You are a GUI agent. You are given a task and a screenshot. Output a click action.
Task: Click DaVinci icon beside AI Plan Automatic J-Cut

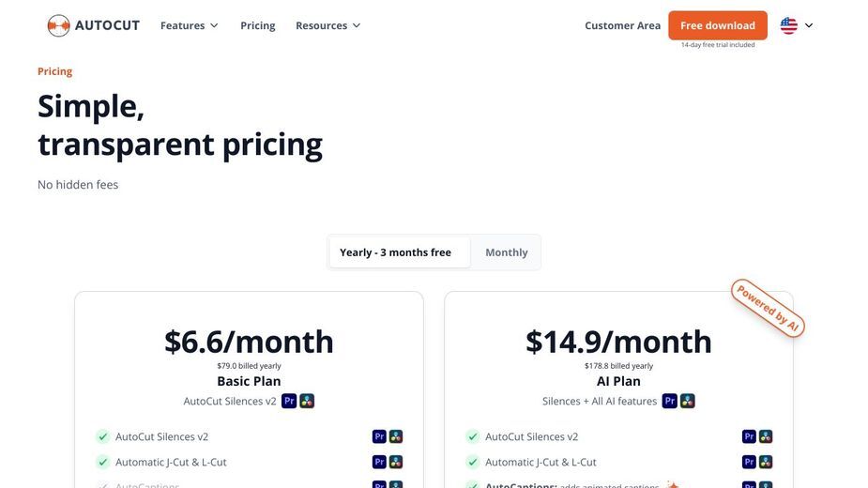pyautogui.click(x=766, y=462)
